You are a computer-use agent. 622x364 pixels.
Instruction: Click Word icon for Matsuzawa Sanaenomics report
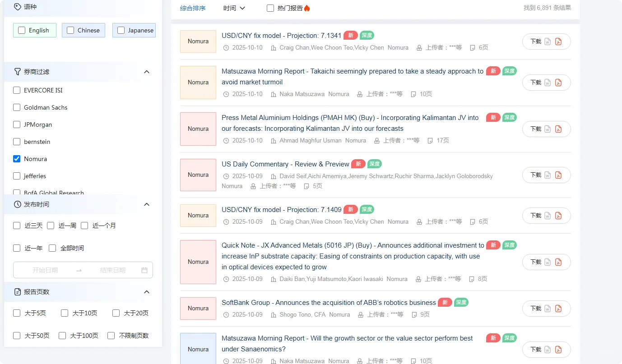[x=548, y=350]
